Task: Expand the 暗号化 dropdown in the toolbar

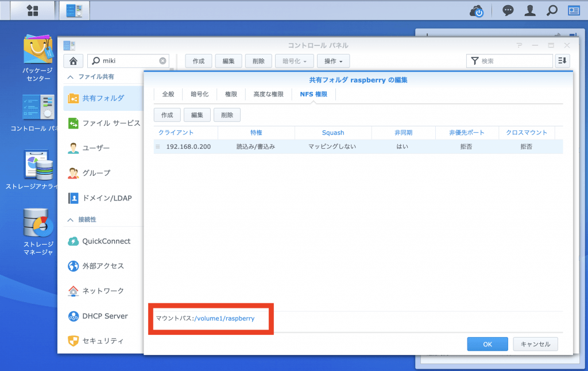Action: 294,60
